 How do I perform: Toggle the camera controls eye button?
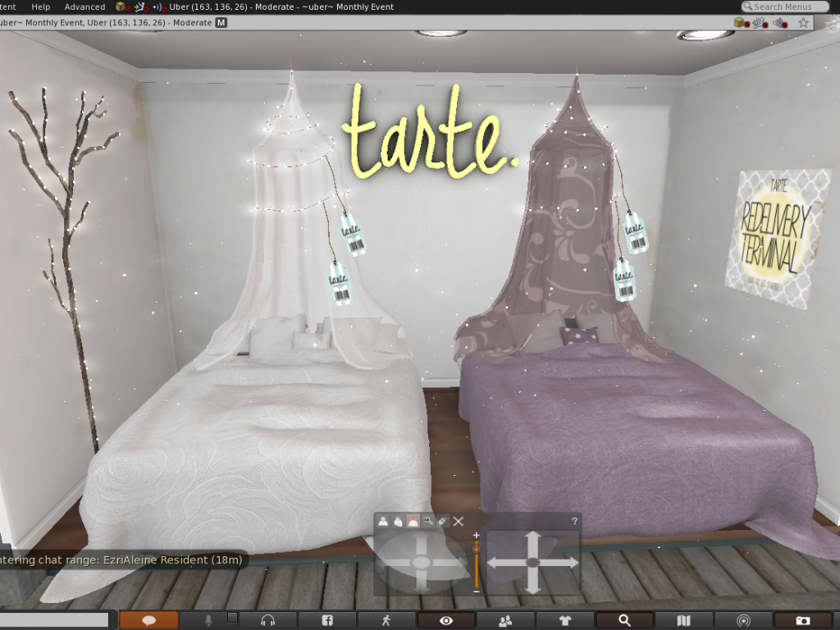446,621
